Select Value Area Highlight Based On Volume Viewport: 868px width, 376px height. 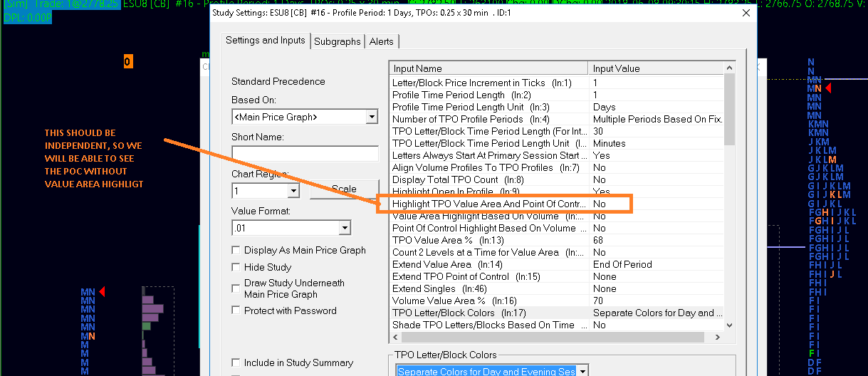(557, 216)
